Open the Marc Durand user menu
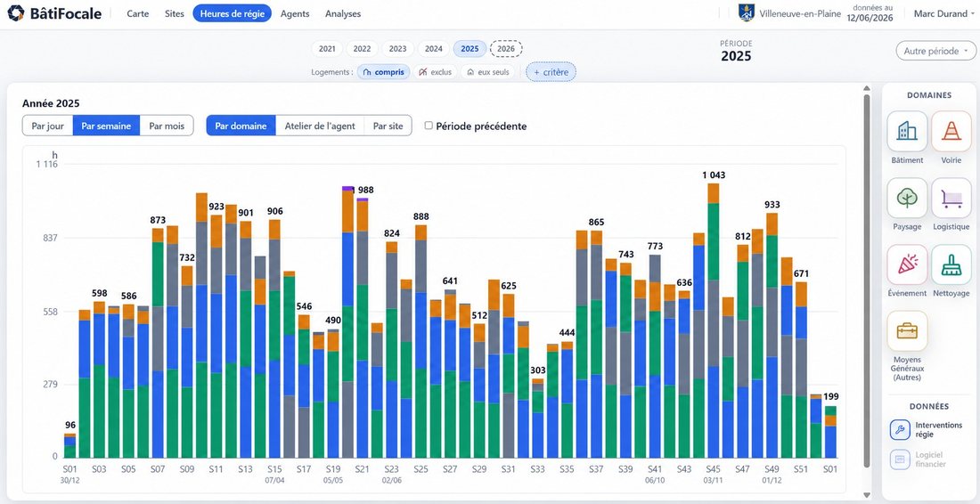 [944, 13]
